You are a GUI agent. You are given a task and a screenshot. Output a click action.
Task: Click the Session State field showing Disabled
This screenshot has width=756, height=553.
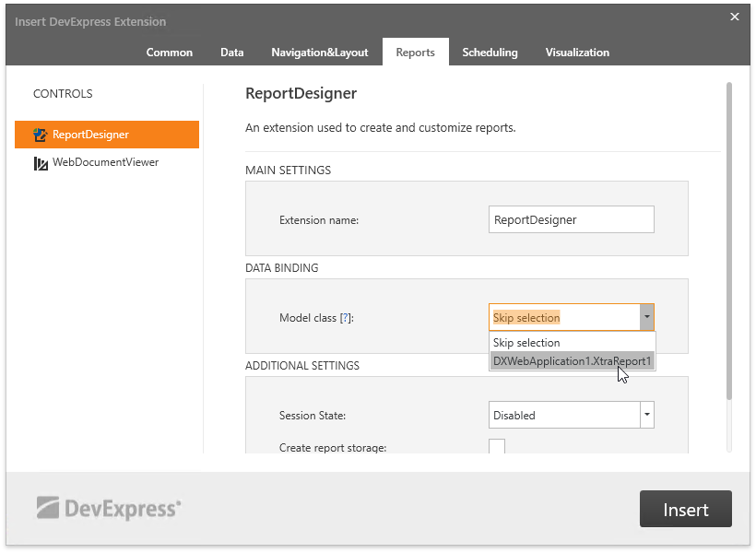pyautogui.click(x=562, y=415)
